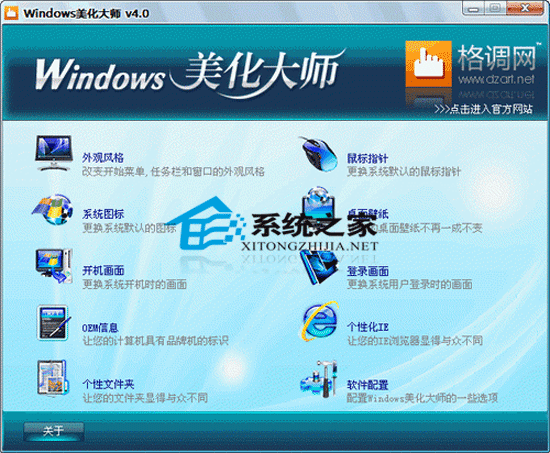Click the notepad icon for OEM信息
Viewport: 550px width, 453px height.
pyautogui.click(x=53, y=323)
